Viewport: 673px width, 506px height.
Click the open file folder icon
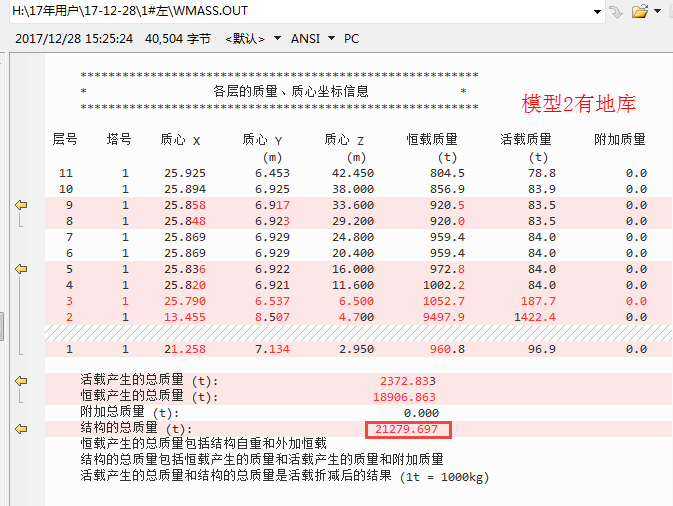click(x=638, y=11)
